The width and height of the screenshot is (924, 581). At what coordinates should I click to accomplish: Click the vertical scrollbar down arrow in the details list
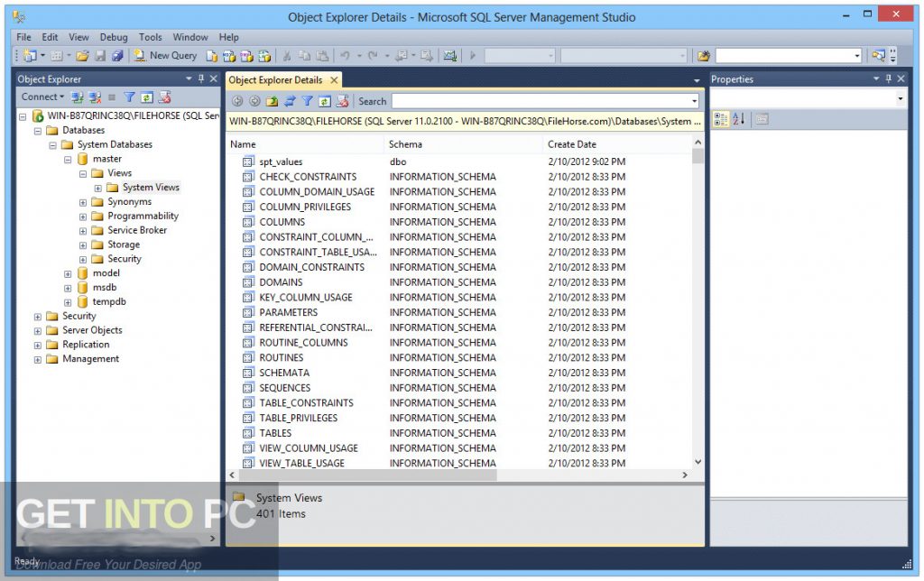coord(698,463)
